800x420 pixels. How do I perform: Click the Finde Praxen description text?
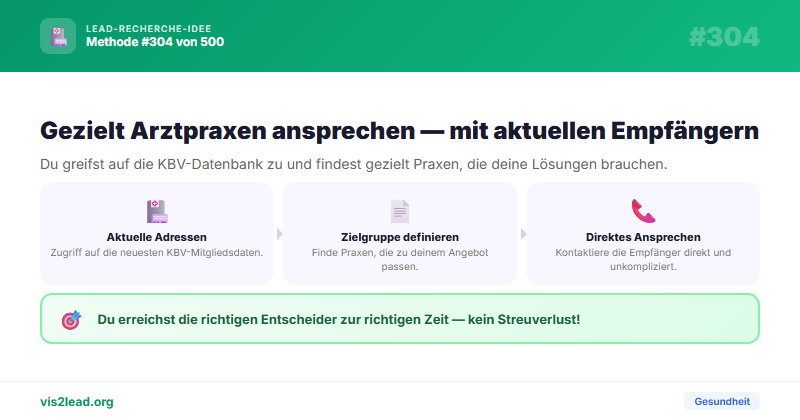coord(400,259)
